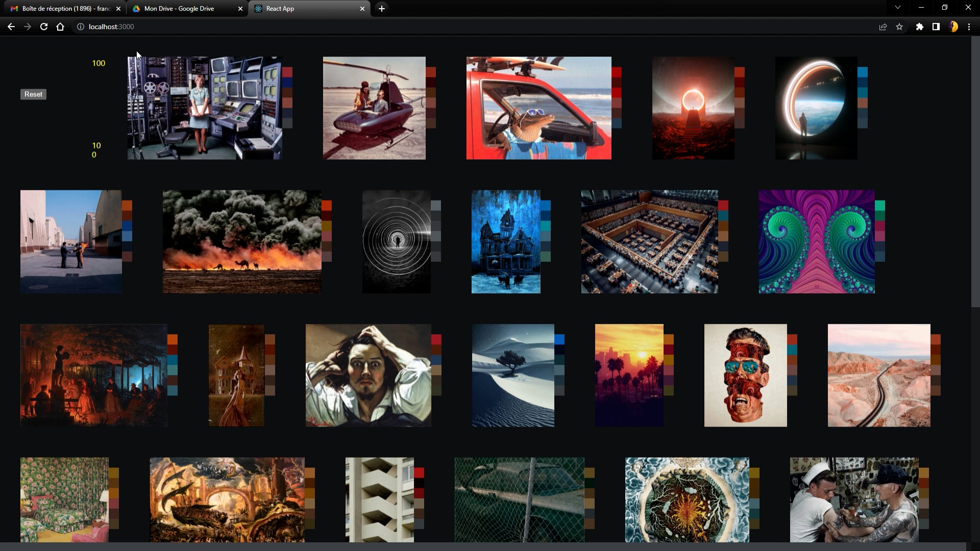The image size is (980, 551).
Task: Open the Chrome extensions puzzle icon
Action: pyautogui.click(x=919, y=27)
